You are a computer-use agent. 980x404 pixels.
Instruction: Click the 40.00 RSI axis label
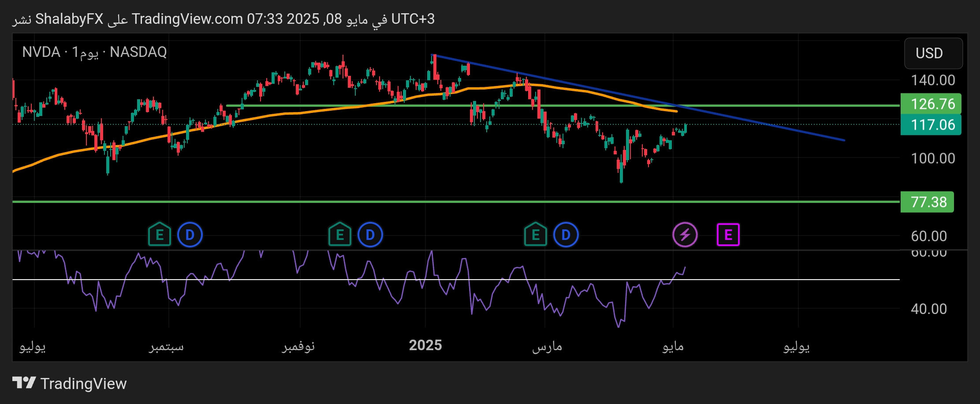click(x=929, y=309)
